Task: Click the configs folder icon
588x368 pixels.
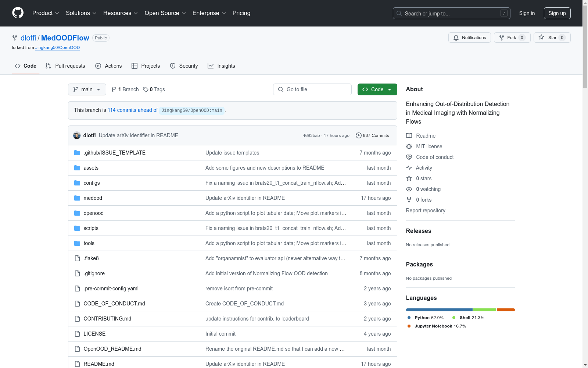Action: click(x=77, y=183)
